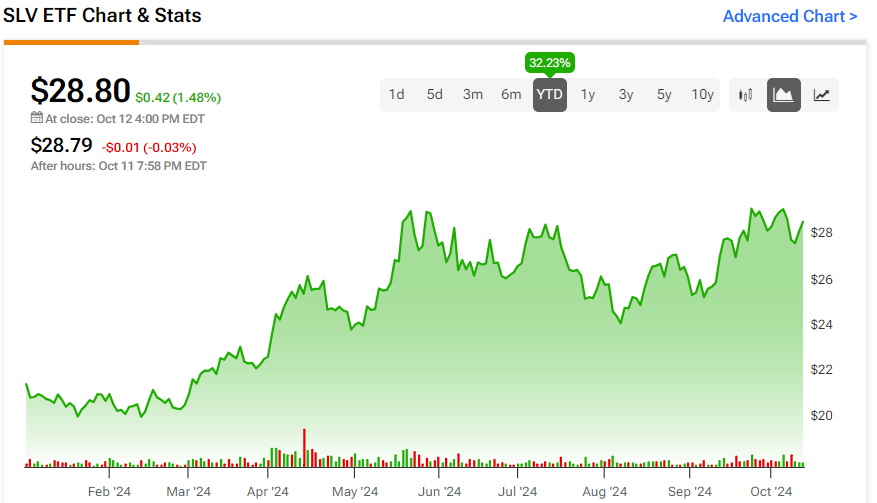This screenshot has width=877, height=503.
Task: Click the Apr '24 axis label
Action: (268, 492)
